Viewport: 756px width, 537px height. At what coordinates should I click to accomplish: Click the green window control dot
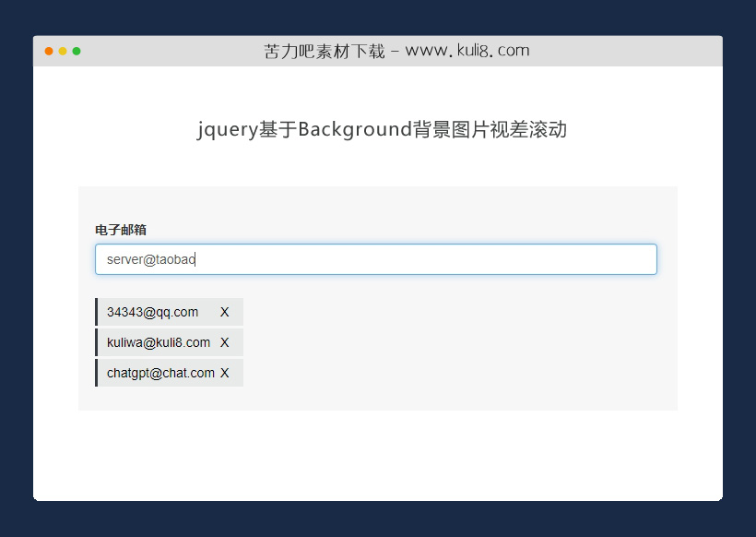click(x=77, y=52)
